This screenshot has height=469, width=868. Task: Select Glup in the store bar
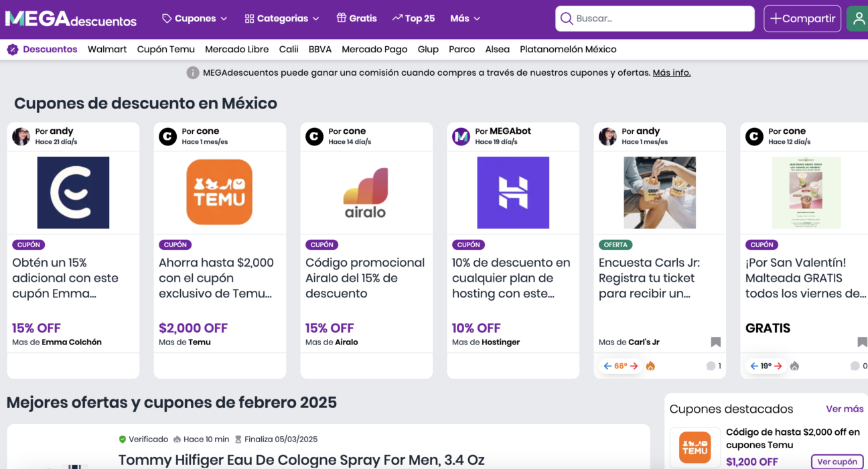coord(428,50)
